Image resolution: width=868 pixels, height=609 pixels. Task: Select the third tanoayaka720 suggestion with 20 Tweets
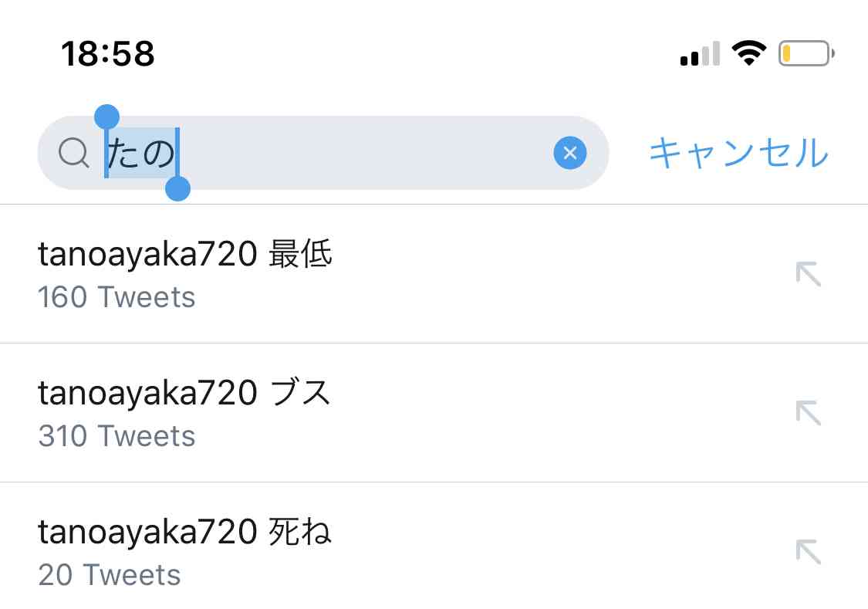(x=434, y=546)
